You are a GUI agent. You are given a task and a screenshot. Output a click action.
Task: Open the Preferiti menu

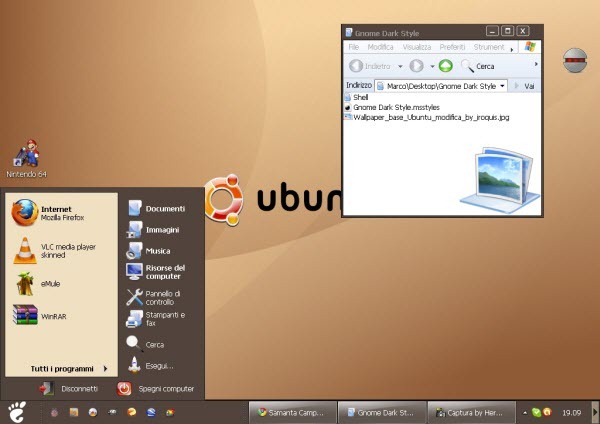(x=452, y=47)
